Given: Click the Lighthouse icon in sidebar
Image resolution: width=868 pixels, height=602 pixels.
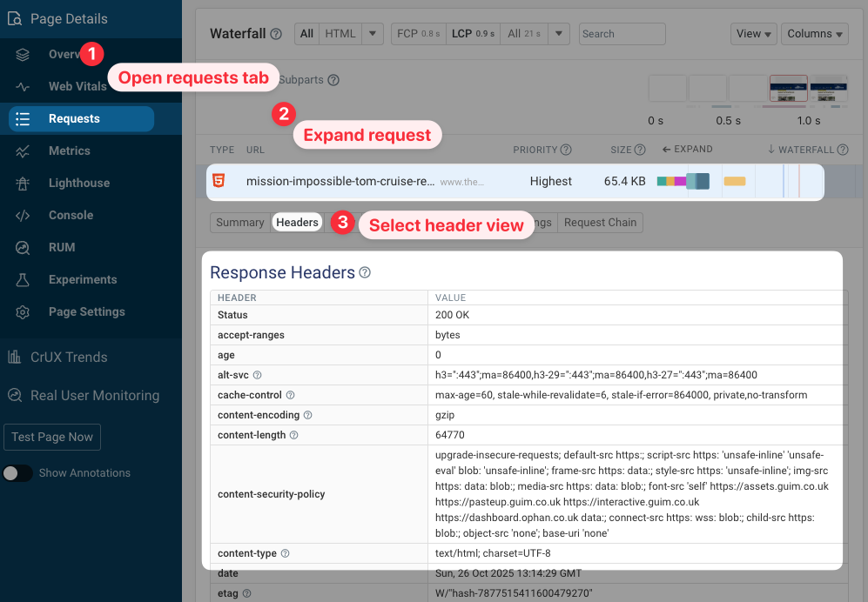Looking at the screenshot, I should (24, 184).
